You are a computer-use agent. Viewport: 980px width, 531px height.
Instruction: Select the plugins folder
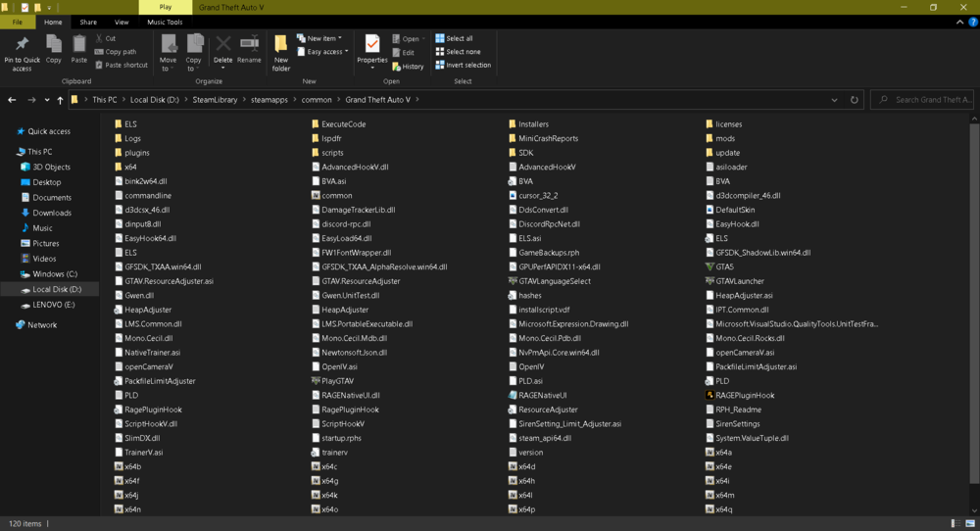(x=132, y=153)
